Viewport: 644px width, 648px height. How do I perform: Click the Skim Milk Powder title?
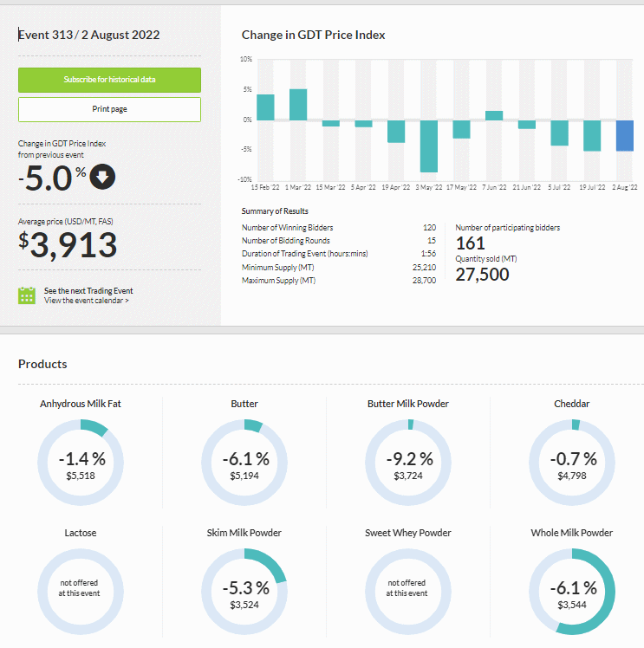click(x=244, y=533)
